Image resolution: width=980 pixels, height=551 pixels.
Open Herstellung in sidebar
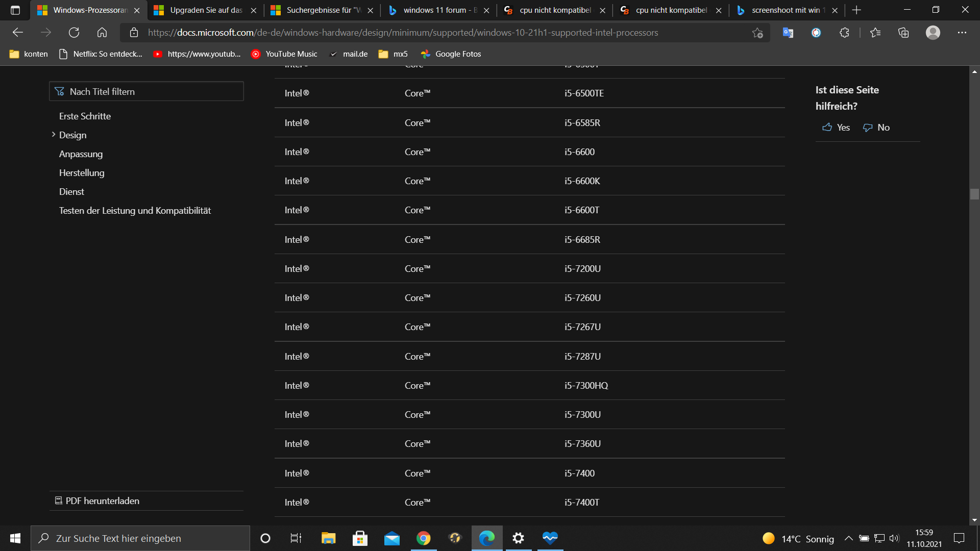pyautogui.click(x=82, y=173)
